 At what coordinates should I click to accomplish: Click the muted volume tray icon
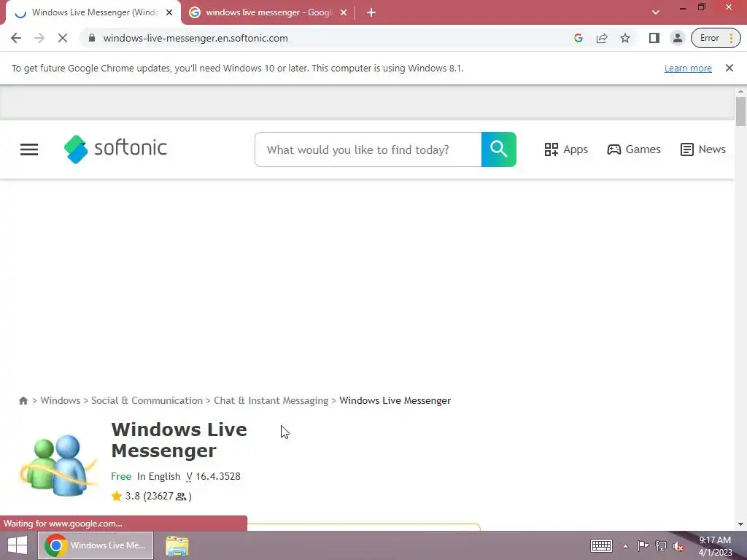(678, 546)
